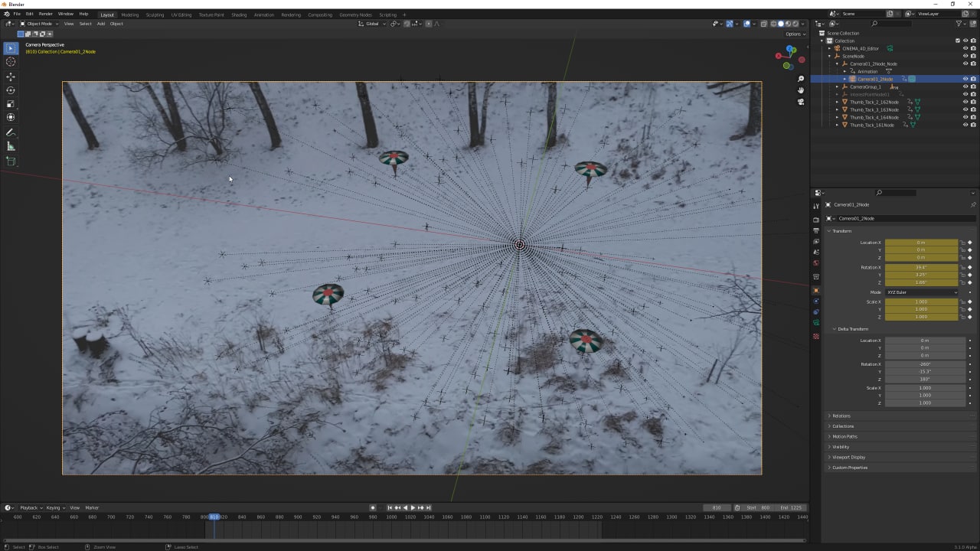Switch to the Geometry Nodes workspace tab

[355, 15]
